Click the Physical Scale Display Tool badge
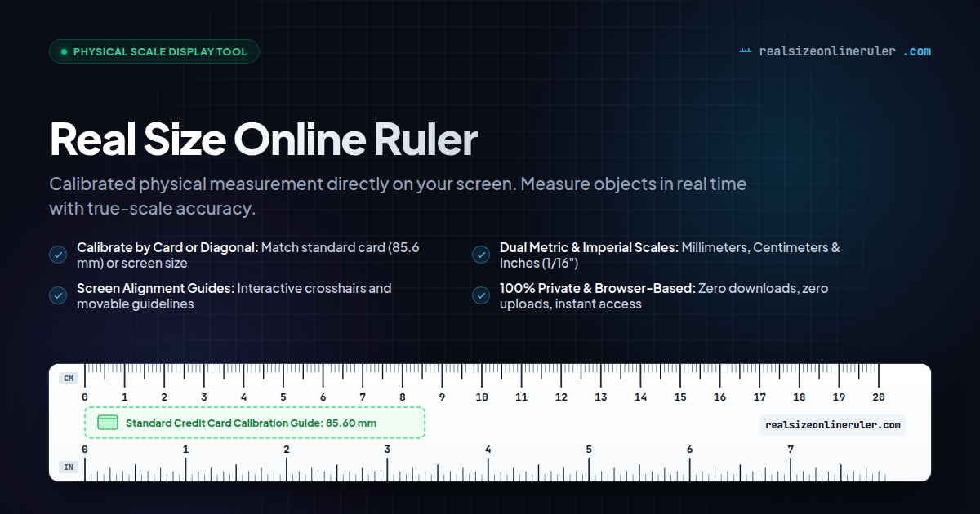Screen dimensions: 980x514 pos(154,51)
